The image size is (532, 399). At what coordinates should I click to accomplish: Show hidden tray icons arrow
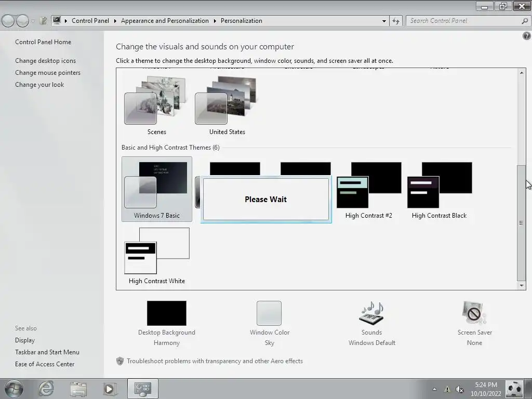click(x=434, y=389)
